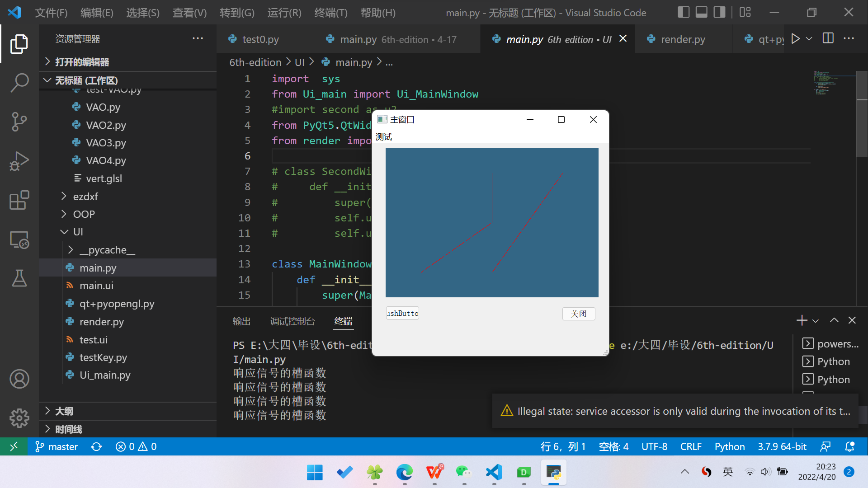The width and height of the screenshot is (868, 488).
Task: Open Run and Debug view icon
Action: pyautogui.click(x=19, y=161)
